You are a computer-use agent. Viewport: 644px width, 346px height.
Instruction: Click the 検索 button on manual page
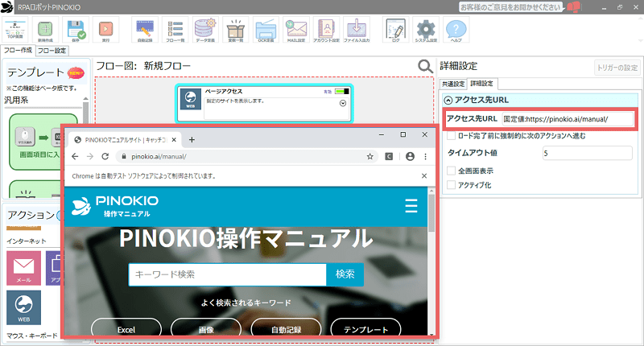pos(345,274)
